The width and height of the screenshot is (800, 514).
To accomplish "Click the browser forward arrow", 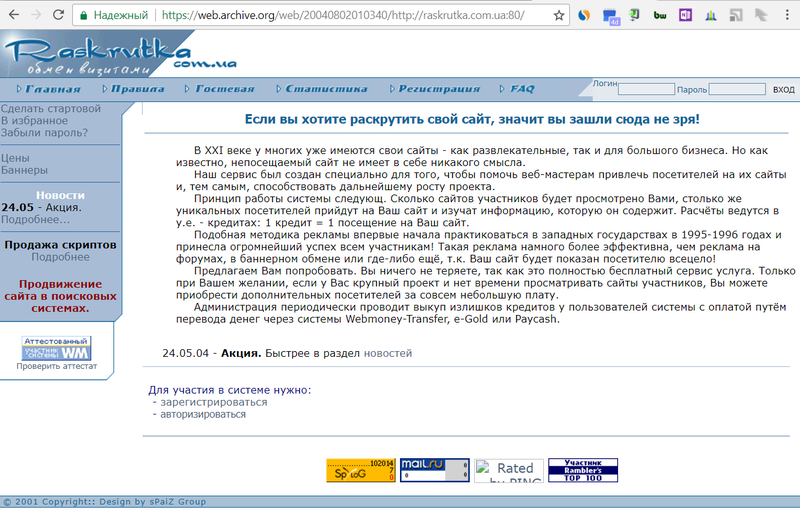I will pos(36,15).
